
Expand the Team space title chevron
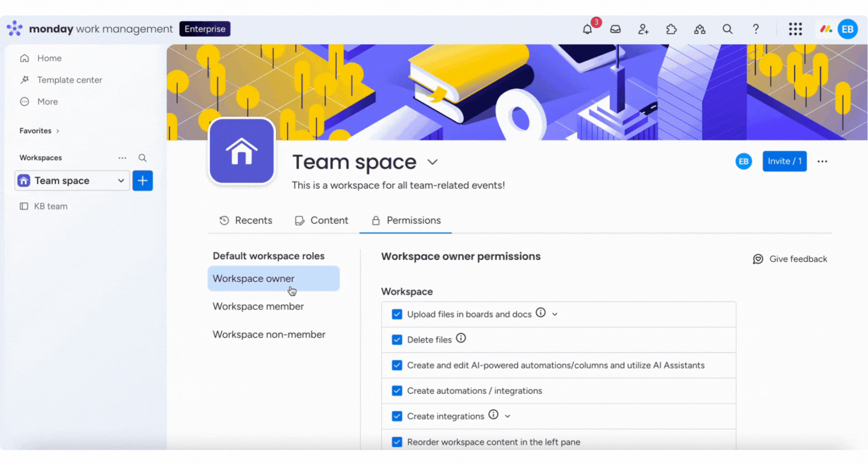click(x=432, y=163)
